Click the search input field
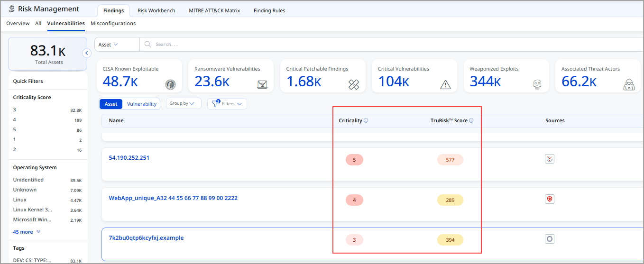The width and height of the screenshot is (644, 264). tap(332, 45)
